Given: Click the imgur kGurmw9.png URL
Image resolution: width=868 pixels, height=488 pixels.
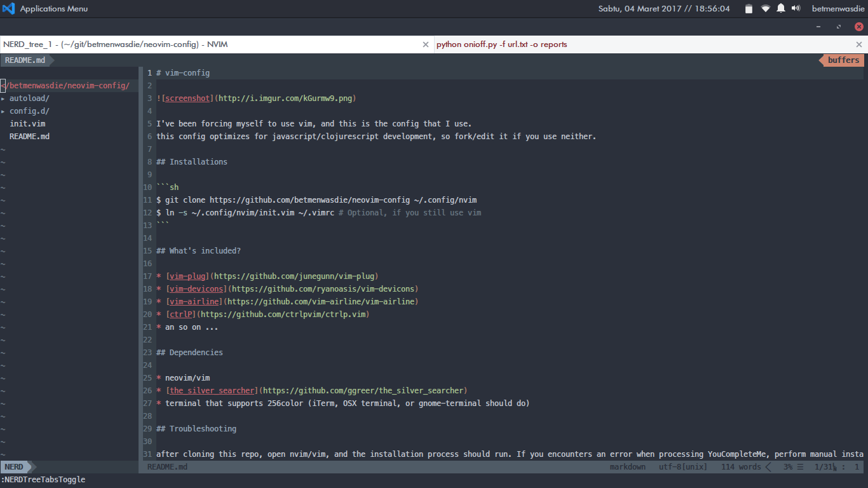Looking at the screenshot, I should point(285,98).
